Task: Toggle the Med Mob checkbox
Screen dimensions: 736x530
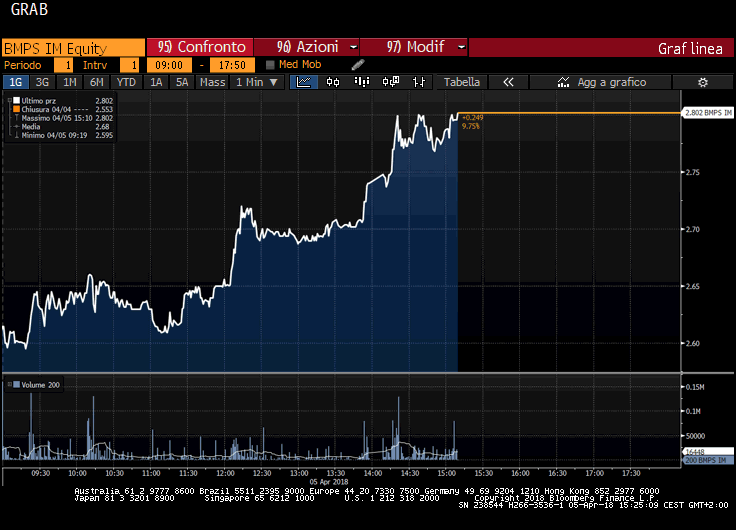Action: [x=270, y=65]
